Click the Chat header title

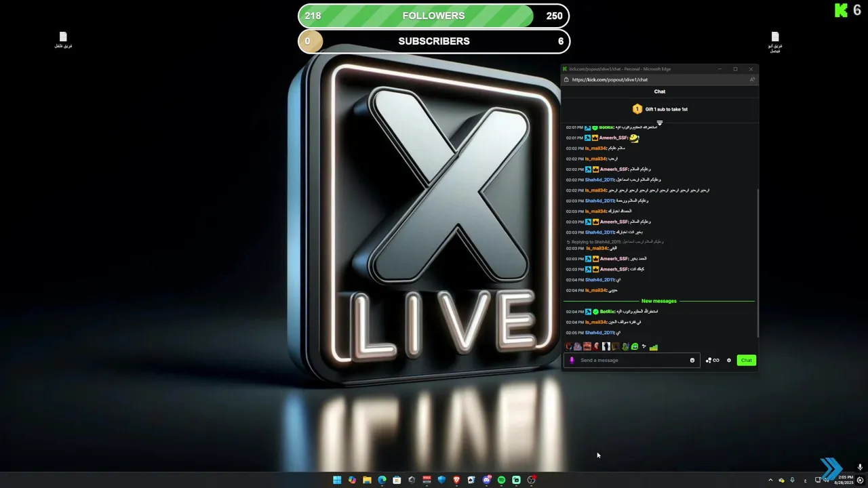point(660,91)
